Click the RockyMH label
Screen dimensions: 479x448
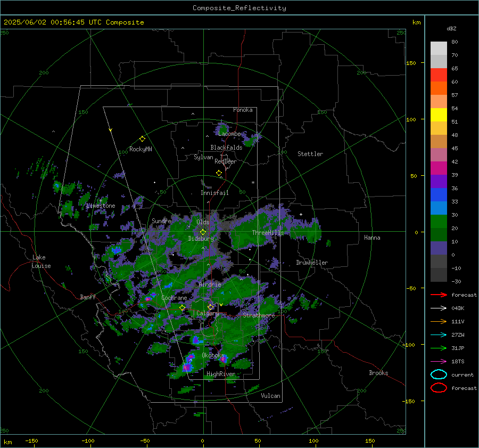tap(141, 149)
